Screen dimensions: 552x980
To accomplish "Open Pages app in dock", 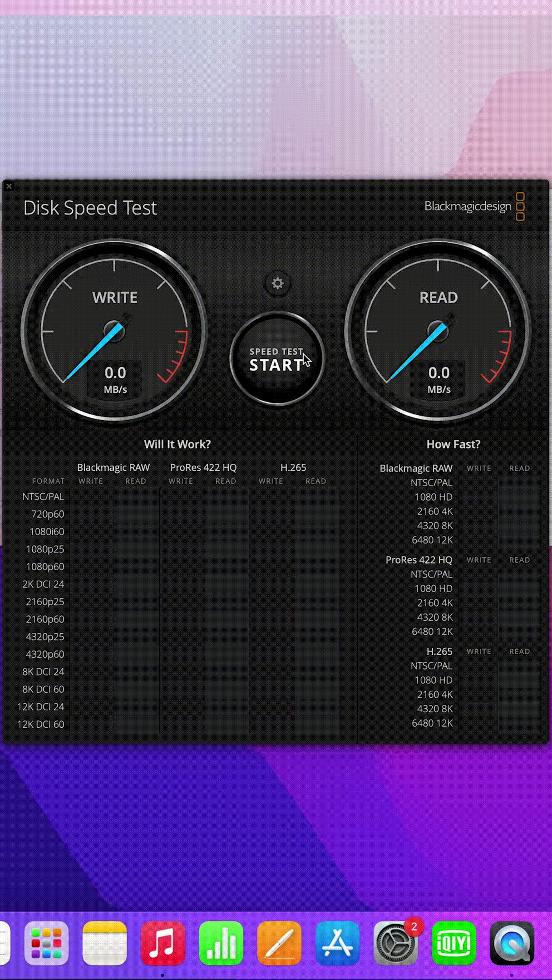I will pyautogui.click(x=279, y=943).
